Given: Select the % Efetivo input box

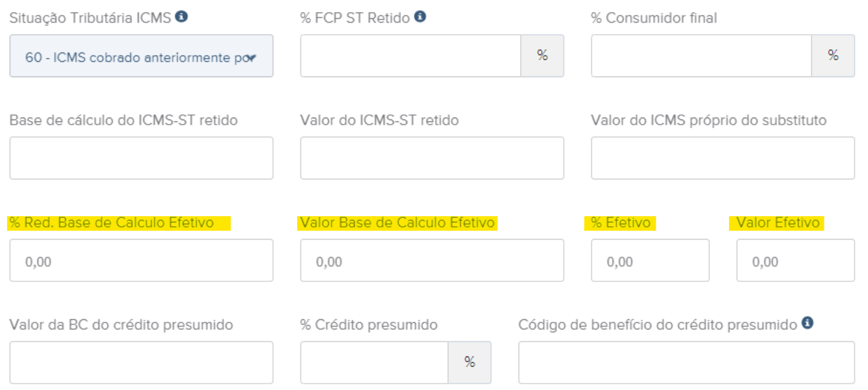Looking at the screenshot, I should pyautogui.click(x=650, y=260).
